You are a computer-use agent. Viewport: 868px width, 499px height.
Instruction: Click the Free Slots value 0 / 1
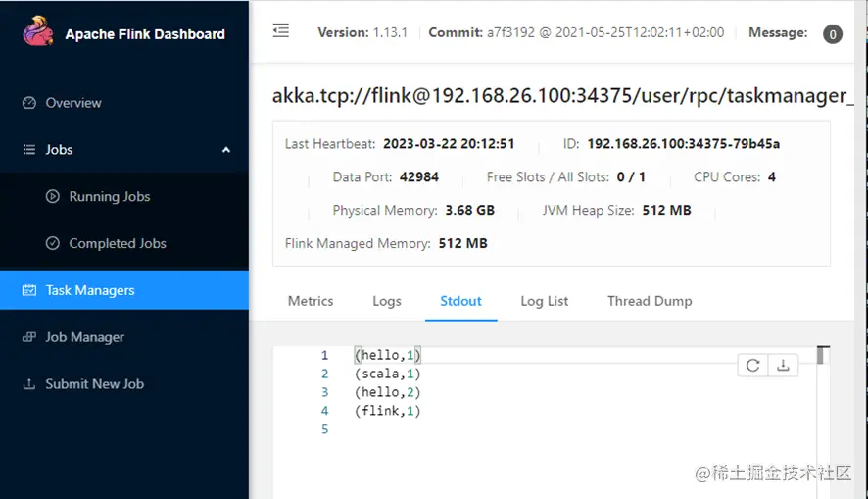click(631, 177)
